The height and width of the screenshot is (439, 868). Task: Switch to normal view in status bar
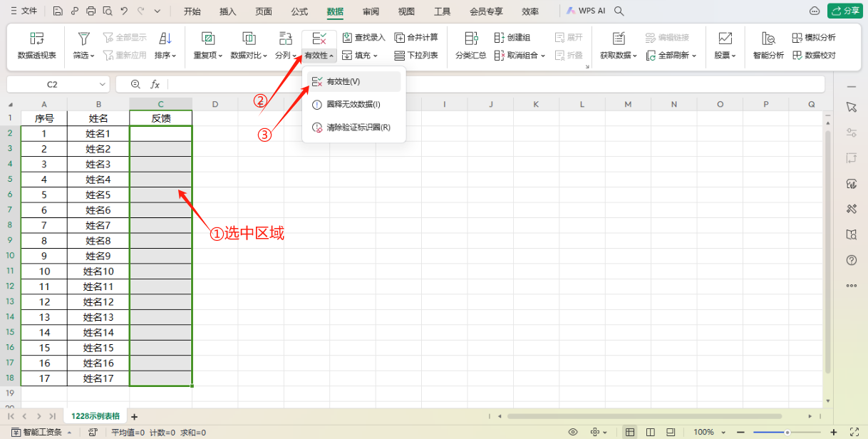tap(629, 432)
